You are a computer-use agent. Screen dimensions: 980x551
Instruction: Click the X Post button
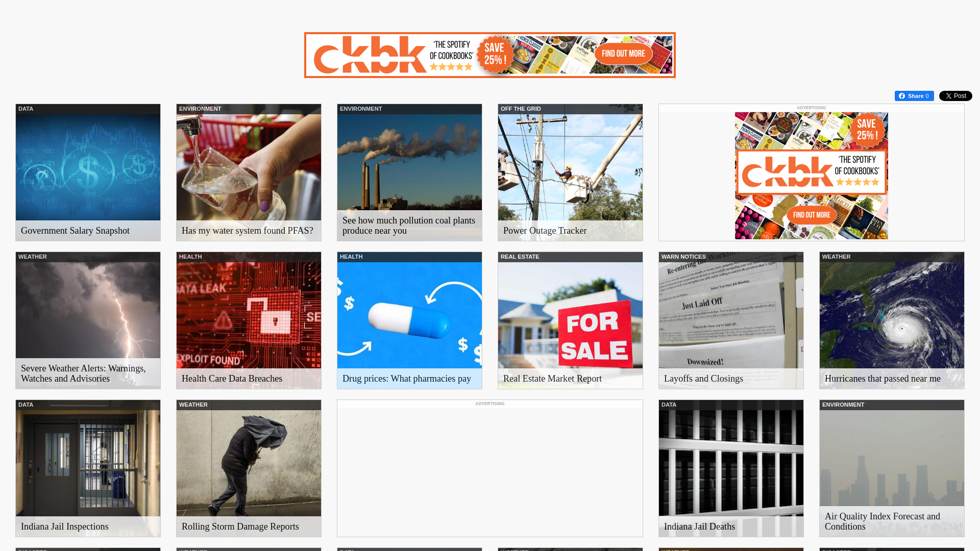956,95
